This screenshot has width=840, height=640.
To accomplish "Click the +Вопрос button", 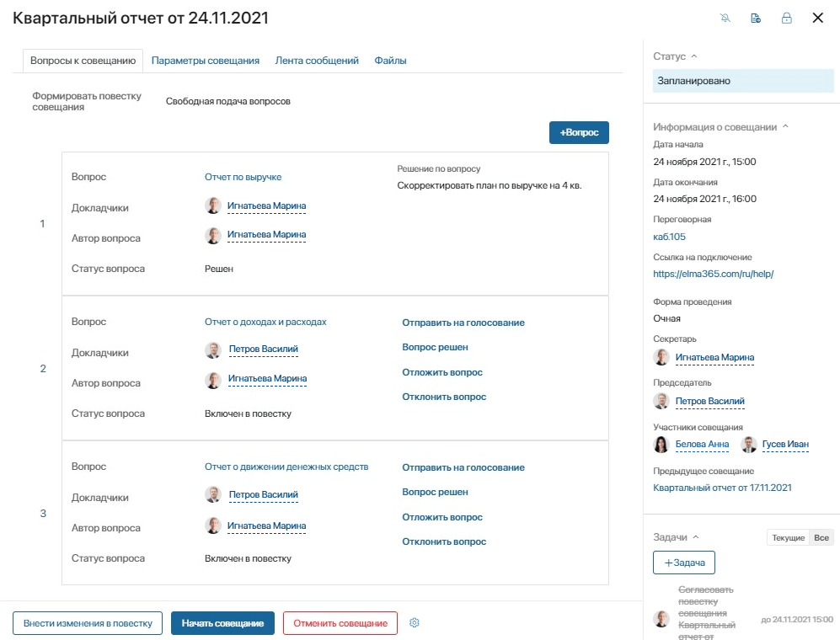I will (579, 132).
